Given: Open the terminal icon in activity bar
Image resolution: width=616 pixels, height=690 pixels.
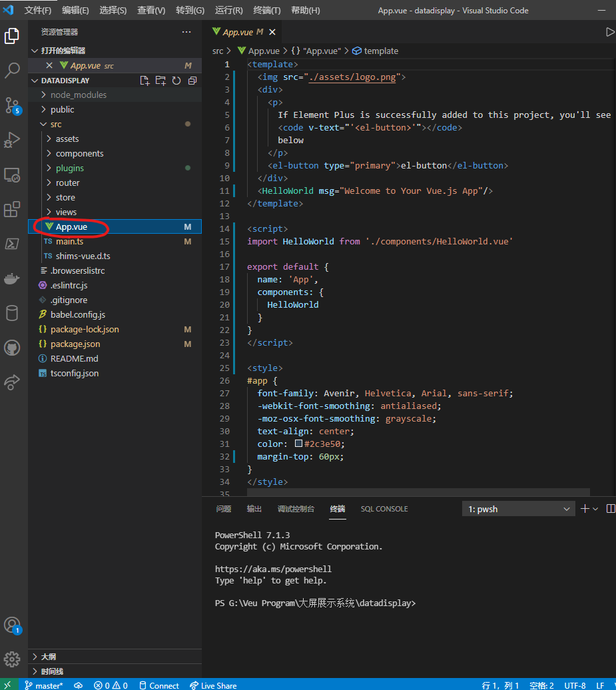Looking at the screenshot, I should coord(12,244).
